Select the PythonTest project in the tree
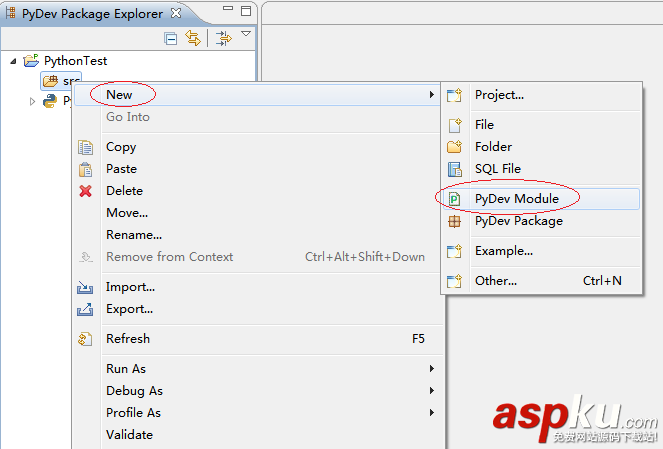Viewport: 663px width, 449px height. tap(75, 61)
